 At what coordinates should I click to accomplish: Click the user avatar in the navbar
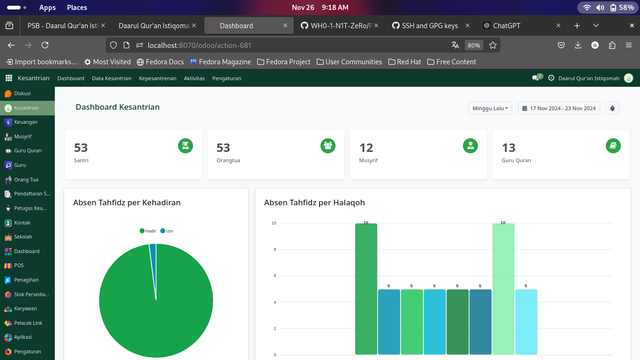tap(629, 78)
